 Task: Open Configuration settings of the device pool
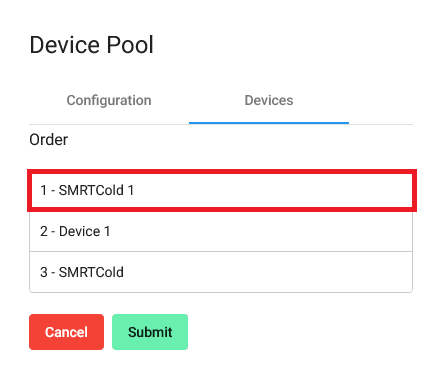point(109,100)
